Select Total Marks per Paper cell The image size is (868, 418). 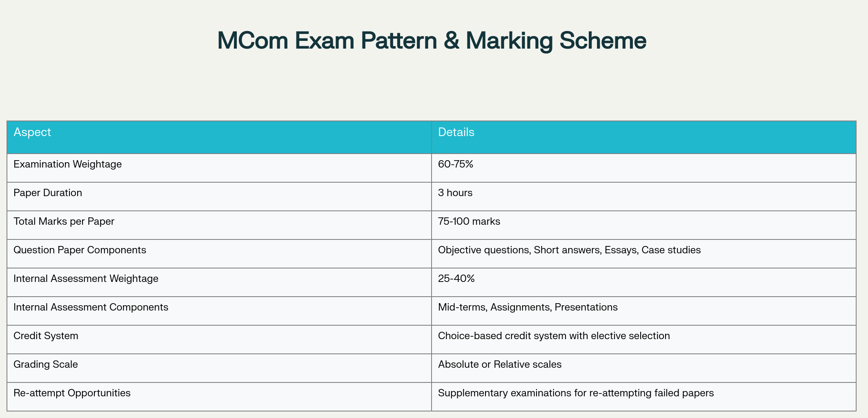pyautogui.click(x=64, y=221)
